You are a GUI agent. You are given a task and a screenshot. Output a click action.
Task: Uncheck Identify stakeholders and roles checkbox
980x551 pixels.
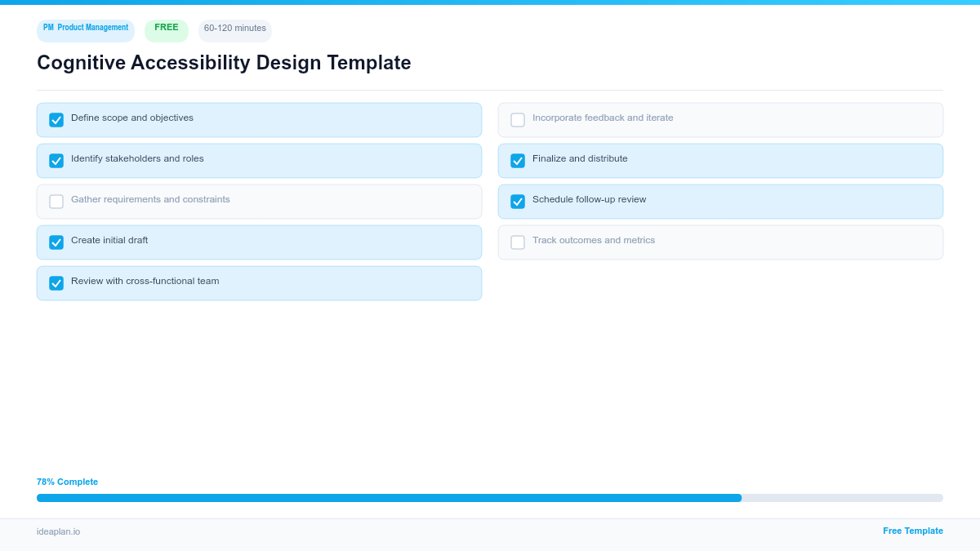click(56, 161)
